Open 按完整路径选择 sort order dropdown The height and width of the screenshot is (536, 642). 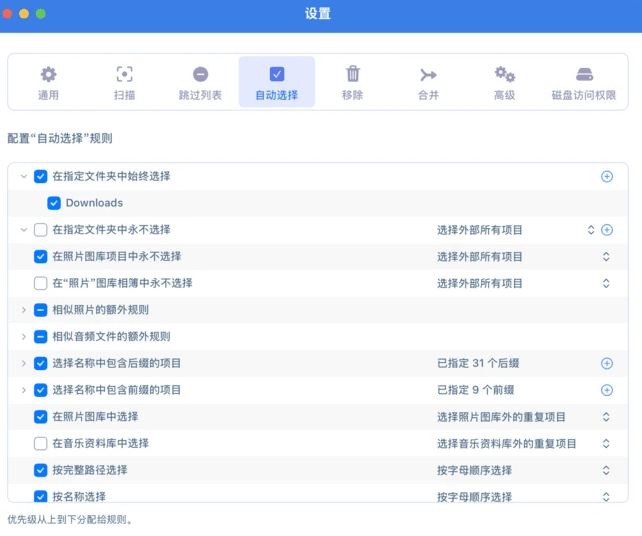point(606,470)
